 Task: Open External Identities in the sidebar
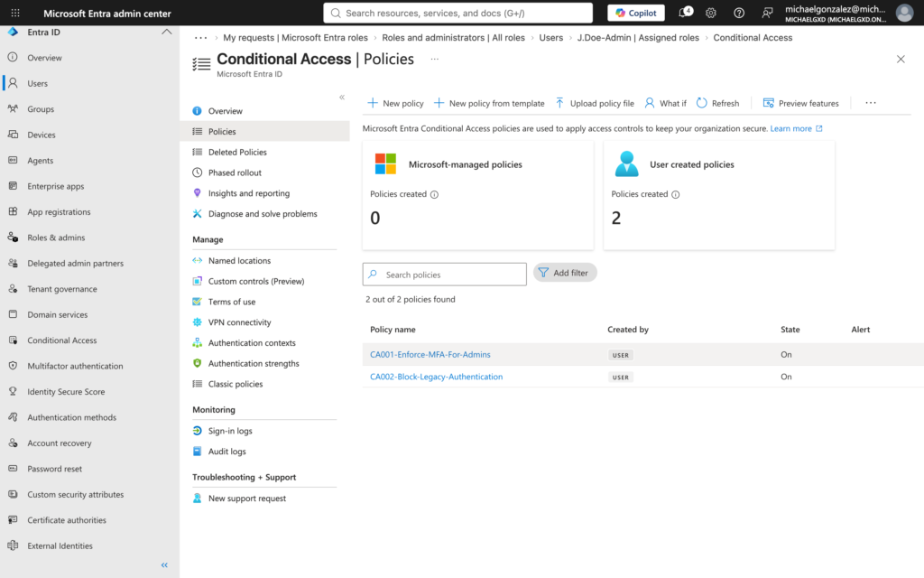pyautogui.click(x=60, y=546)
